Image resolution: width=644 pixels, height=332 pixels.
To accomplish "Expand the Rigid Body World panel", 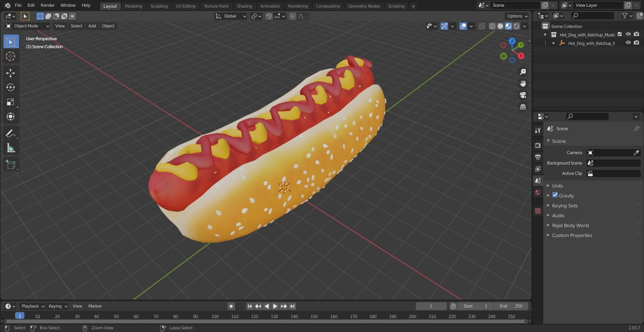I will tap(570, 225).
